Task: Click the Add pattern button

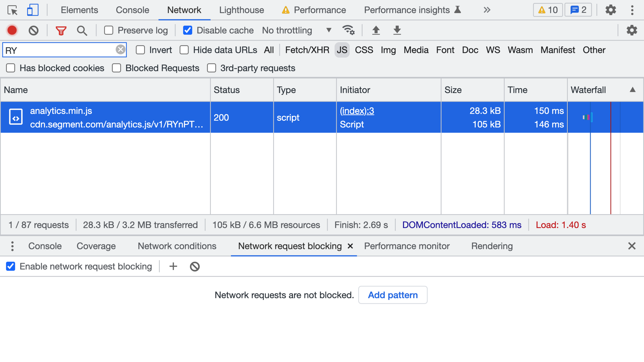Action: coord(393,295)
